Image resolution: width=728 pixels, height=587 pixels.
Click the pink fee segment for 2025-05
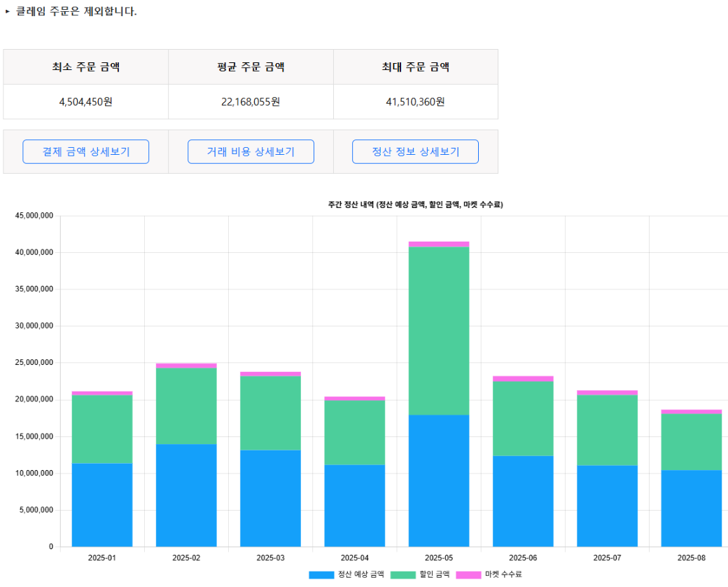coord(439,244)
